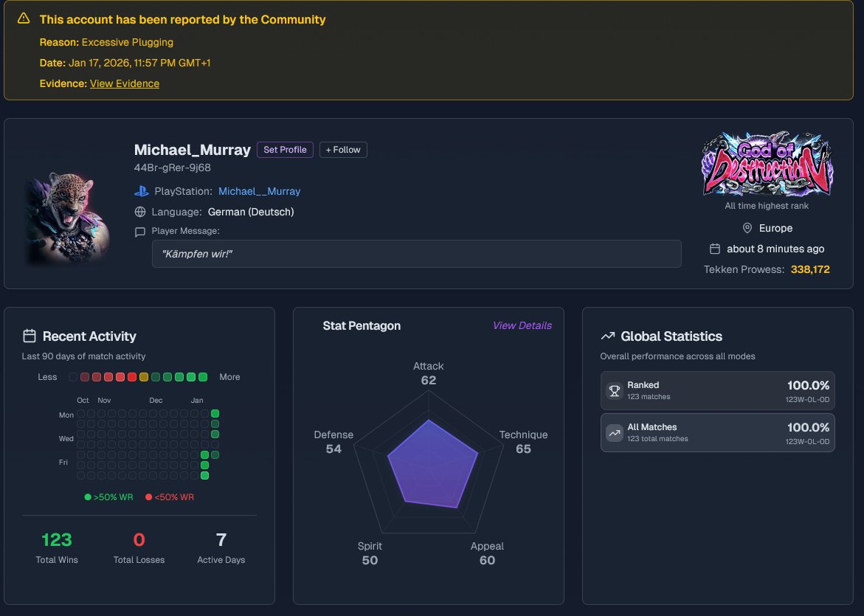Click the report date Jan 17, 2026 text
This screenshot has height=616, width=864.
click(125, 63)
